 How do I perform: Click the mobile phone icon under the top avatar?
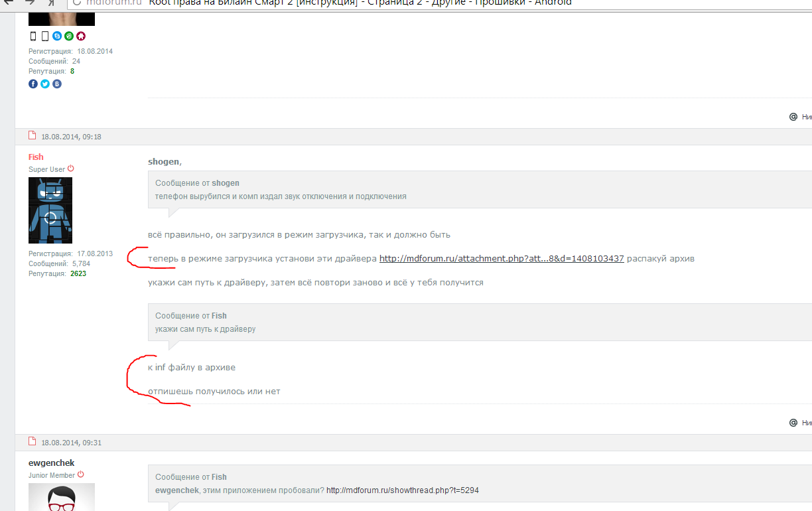pos(33,36)
